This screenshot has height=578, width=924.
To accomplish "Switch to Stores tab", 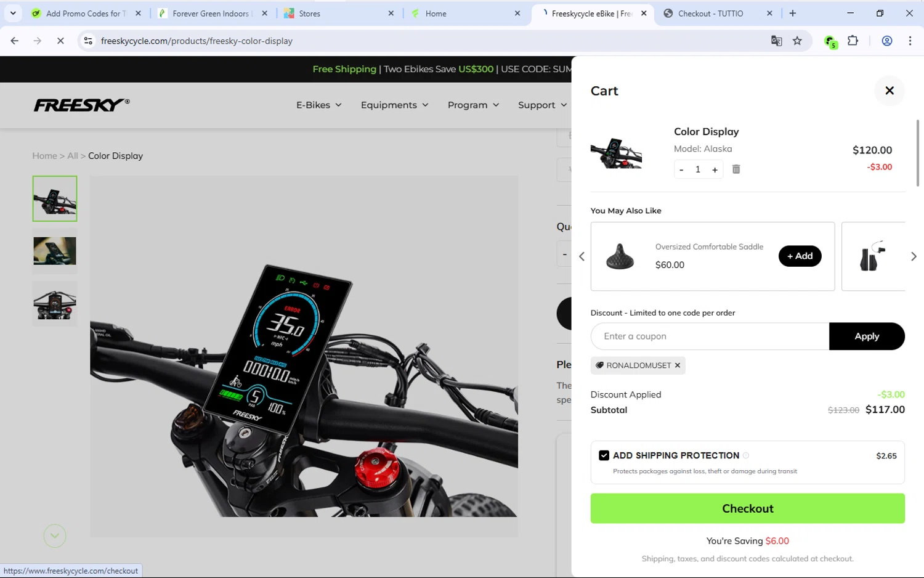I will point(338,14).
